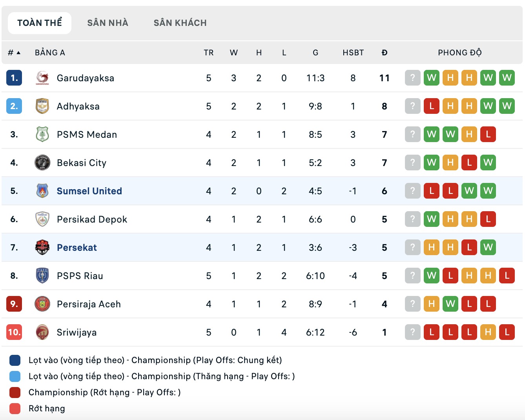Viewport: 525px width, 420px height.
Task: Open the SÂN KHÁCH standings view
Action: 180,23
